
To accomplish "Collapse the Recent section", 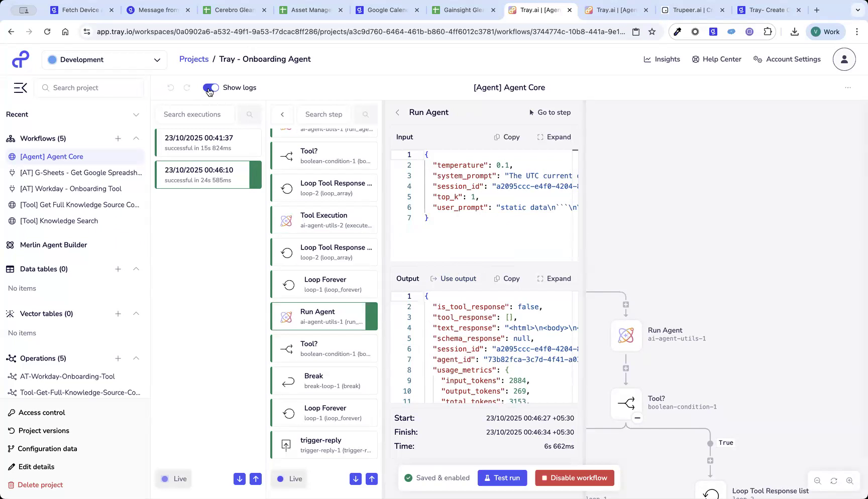I will coord(136,114).
